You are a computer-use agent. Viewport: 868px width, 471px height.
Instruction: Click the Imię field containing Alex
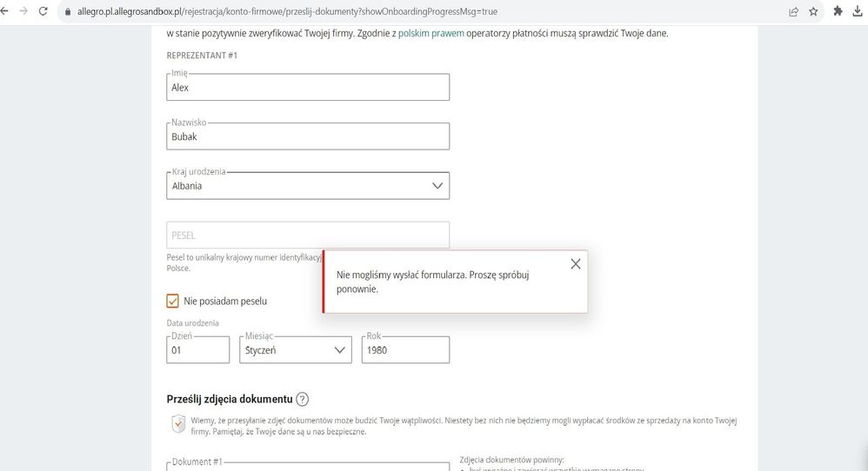(x=308, y=88)
